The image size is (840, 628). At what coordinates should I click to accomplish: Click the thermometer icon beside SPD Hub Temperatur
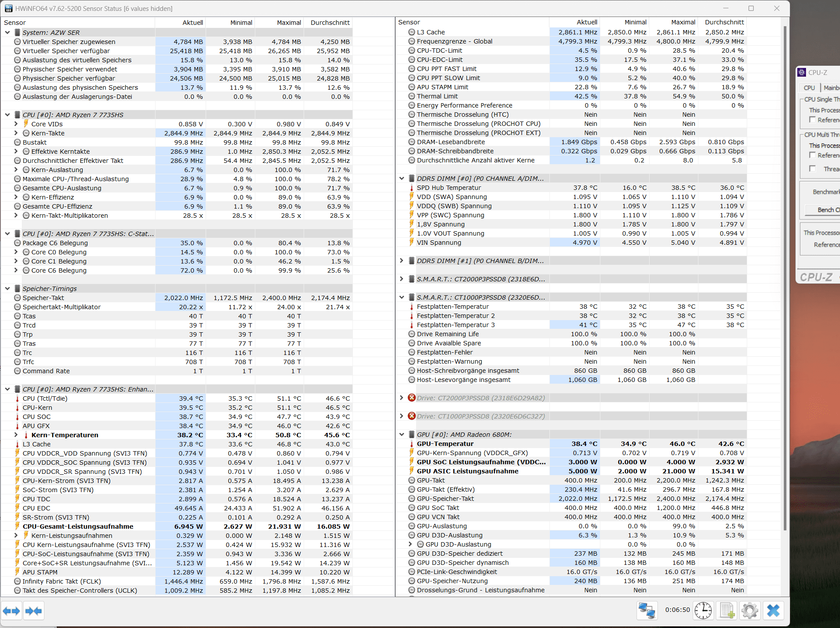click(412, 188)
